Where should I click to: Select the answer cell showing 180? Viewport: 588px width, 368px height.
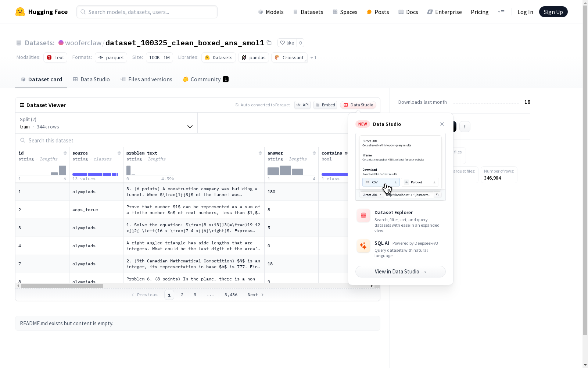point(291,192)
